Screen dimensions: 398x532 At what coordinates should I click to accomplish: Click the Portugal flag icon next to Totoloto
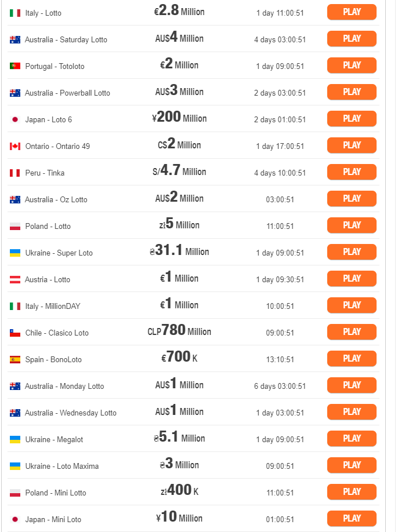[x=15, y=66]
